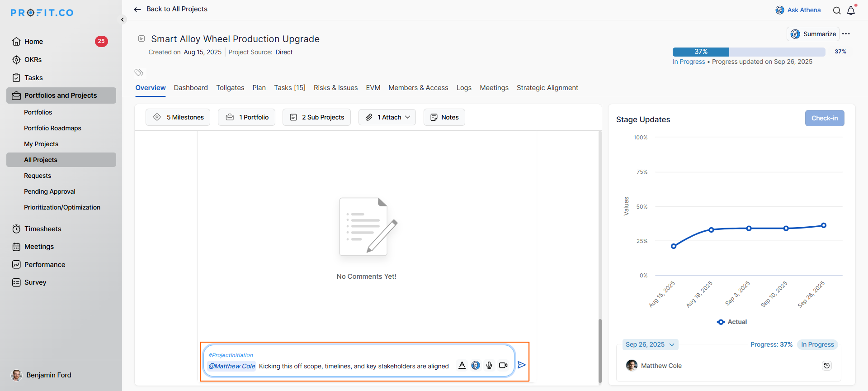Click into the comment text field
Viewport: 868px width, 391px height.
353,366
